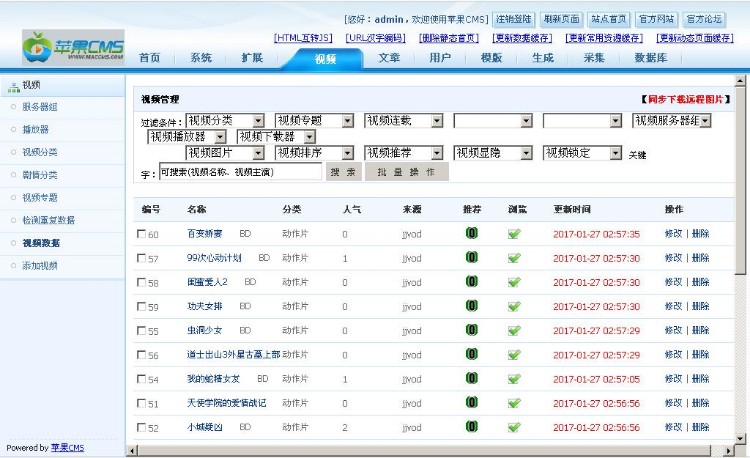750x458 pixels.
Task: Click the browse checkmark in row 51
Action: [x=514, y=403]
